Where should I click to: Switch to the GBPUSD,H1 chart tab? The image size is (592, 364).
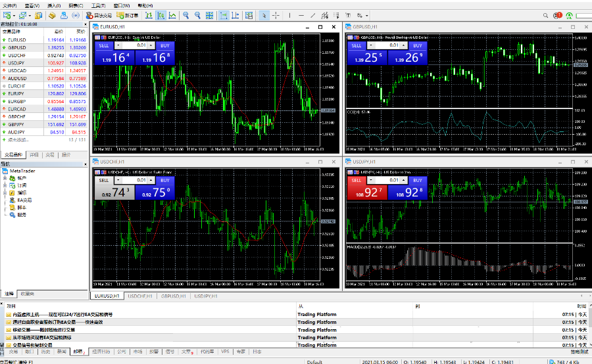pyautogui.click(x=172, y=296)
